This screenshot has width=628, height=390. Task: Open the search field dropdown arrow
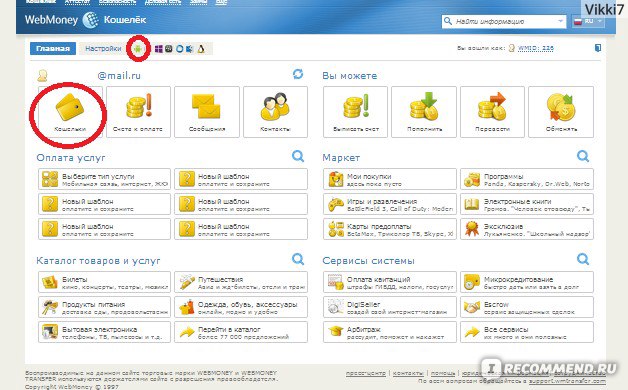[x=560, y=21]
